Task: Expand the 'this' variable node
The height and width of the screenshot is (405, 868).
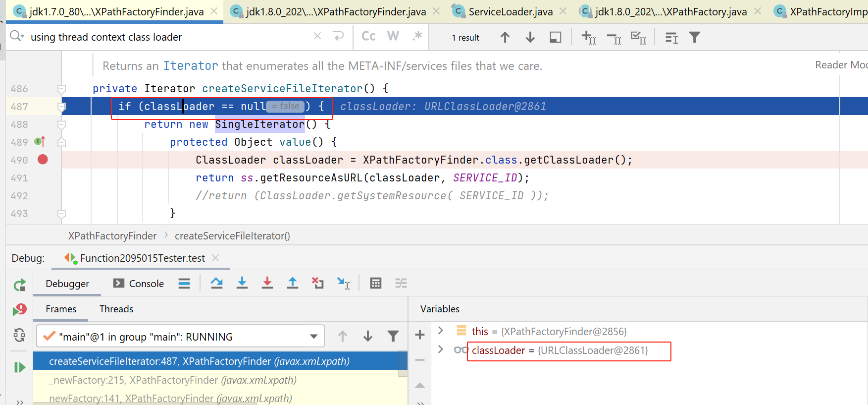Action: coord(441,331)
